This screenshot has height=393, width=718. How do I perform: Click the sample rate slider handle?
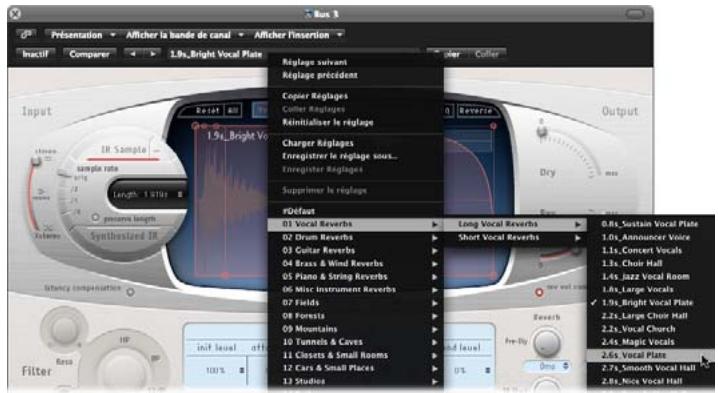pyautogui.click(x=65, y=173)
